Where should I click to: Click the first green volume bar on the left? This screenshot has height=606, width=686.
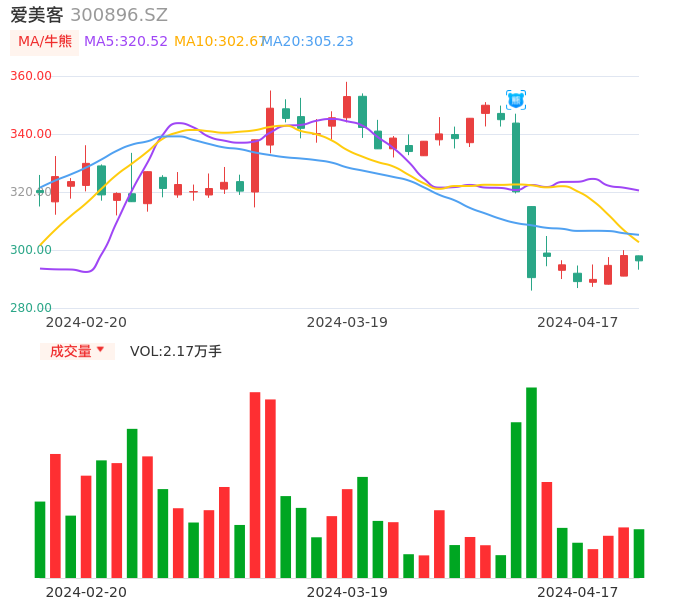point(40,539)
